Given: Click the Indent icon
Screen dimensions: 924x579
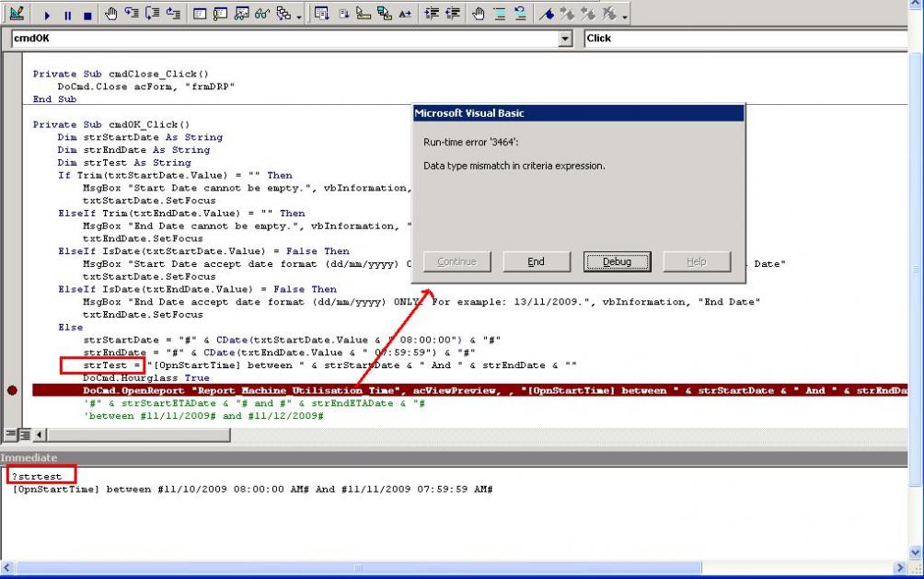Looking at the screenshot, I should pyautogui.click(x=432, y=14).
